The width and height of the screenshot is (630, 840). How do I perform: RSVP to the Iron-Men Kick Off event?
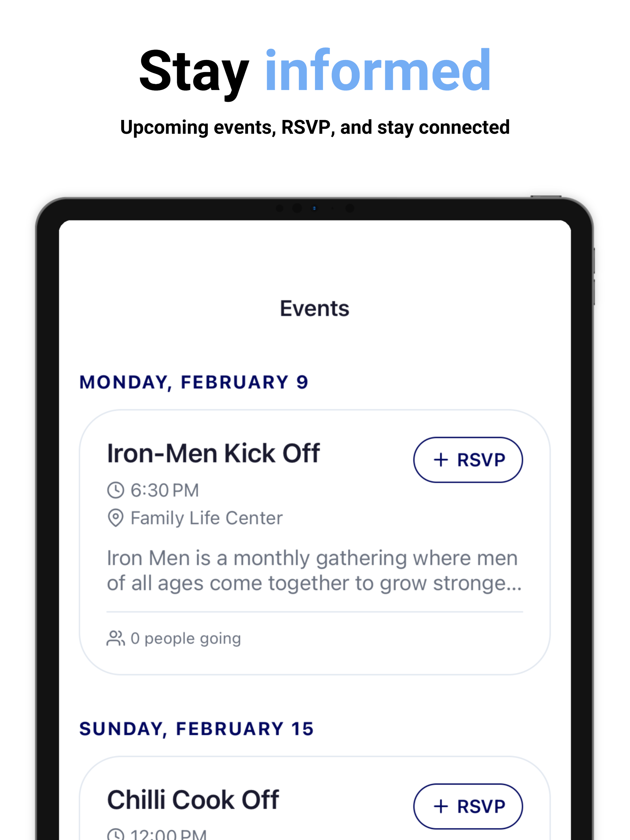pos(468,460)
